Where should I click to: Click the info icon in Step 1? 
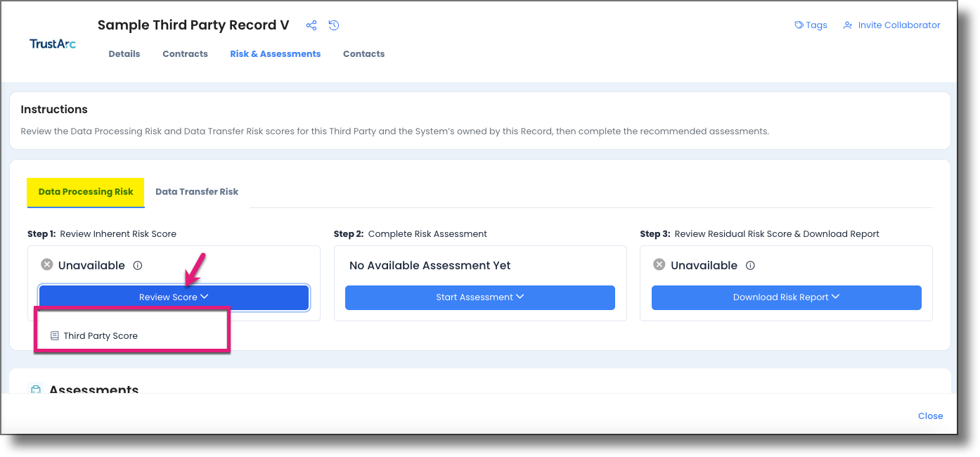tap(138, 265)
